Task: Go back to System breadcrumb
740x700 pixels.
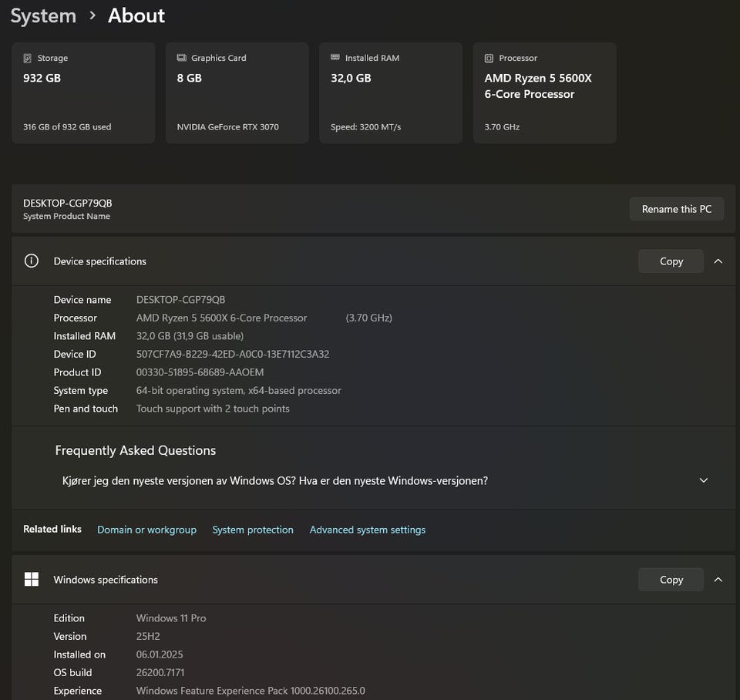Action: click(43, 15)
